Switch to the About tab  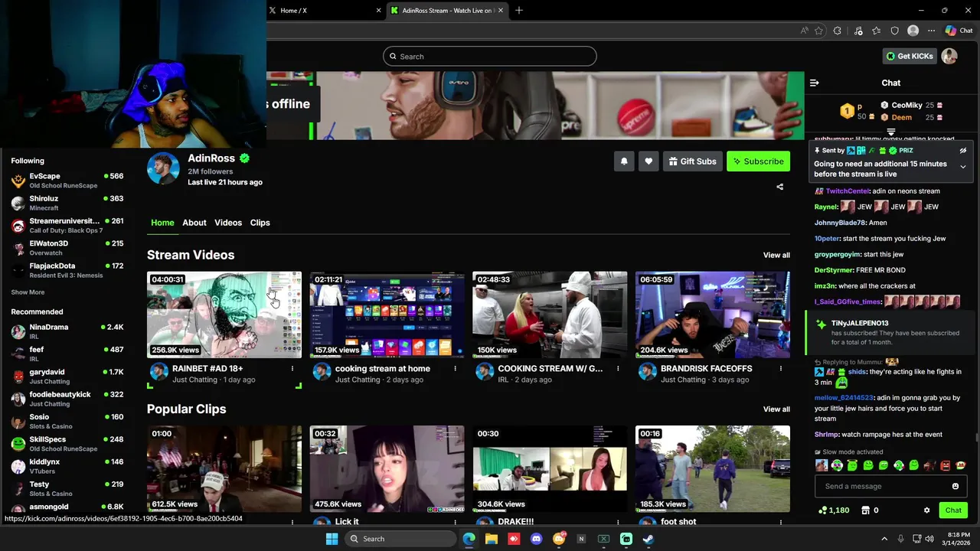click(x=194, y=223)
